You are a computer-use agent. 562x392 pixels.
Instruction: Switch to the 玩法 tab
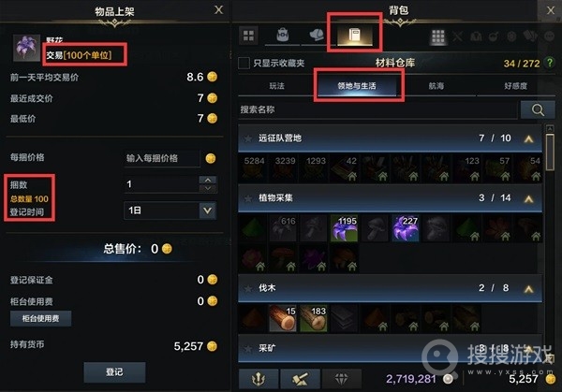(x=276, y=86)
